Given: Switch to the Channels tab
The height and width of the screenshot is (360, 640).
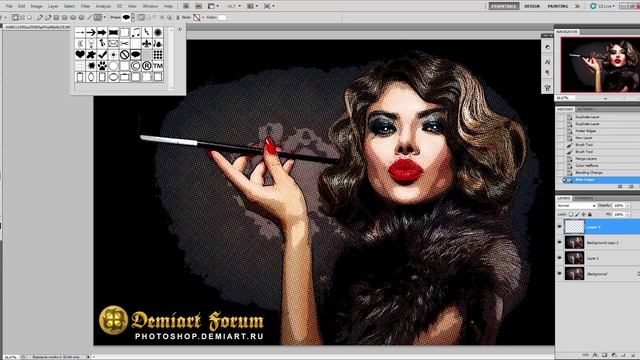Looking at the screenshot, I should point(582,198).
